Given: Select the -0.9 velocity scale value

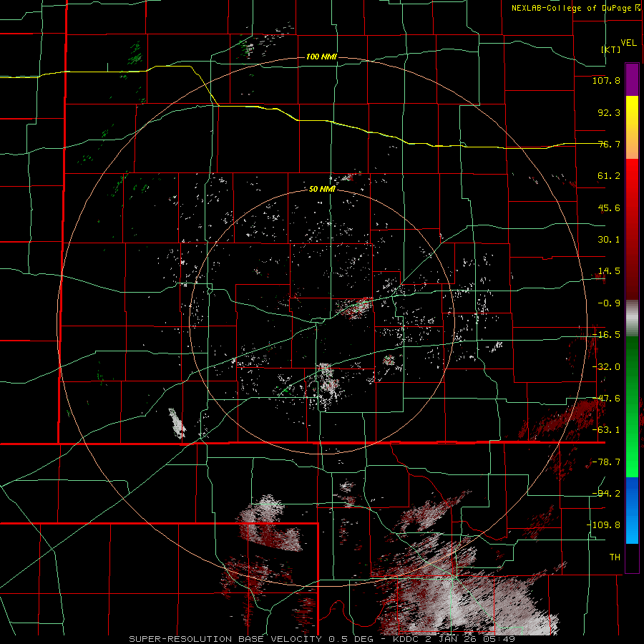Looking at the screenshot, I should coord(609,303).
